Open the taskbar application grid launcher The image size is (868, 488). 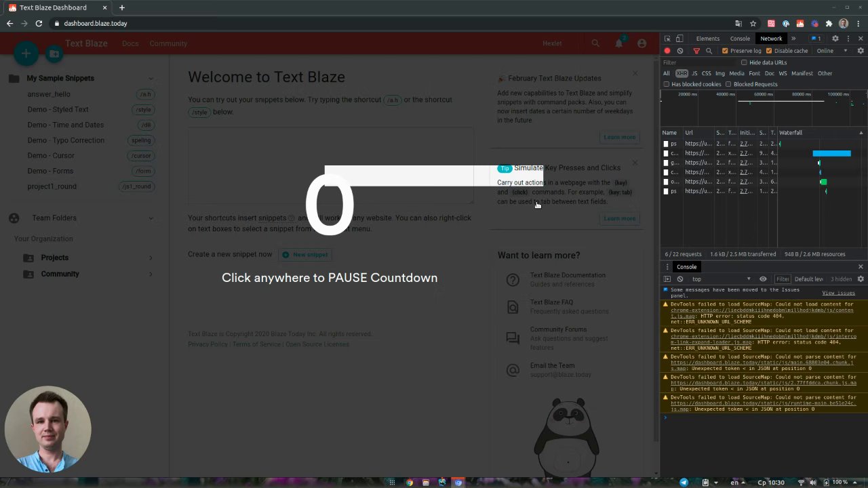coord(391,483)
